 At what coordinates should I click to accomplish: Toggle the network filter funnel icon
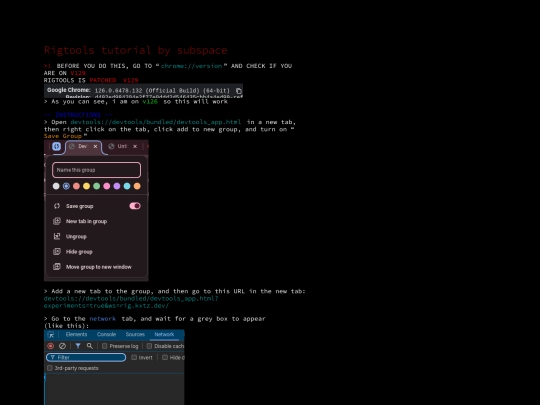tap(78, 346)
